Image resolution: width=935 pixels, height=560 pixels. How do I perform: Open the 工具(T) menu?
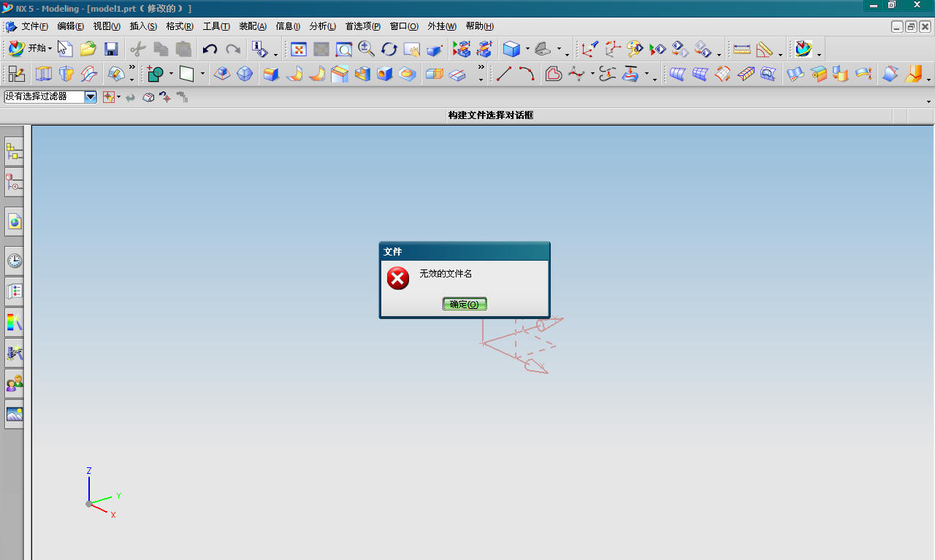coord(216,26)
